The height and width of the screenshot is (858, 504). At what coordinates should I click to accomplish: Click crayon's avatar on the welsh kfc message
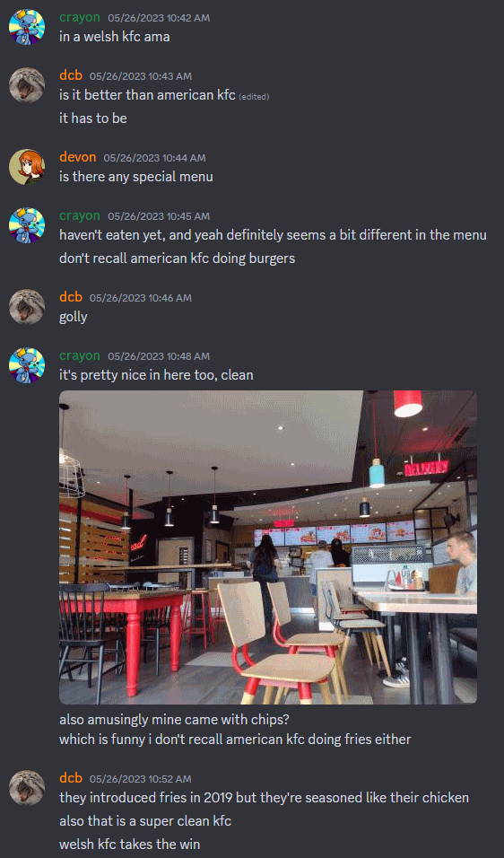coord(27,27)
